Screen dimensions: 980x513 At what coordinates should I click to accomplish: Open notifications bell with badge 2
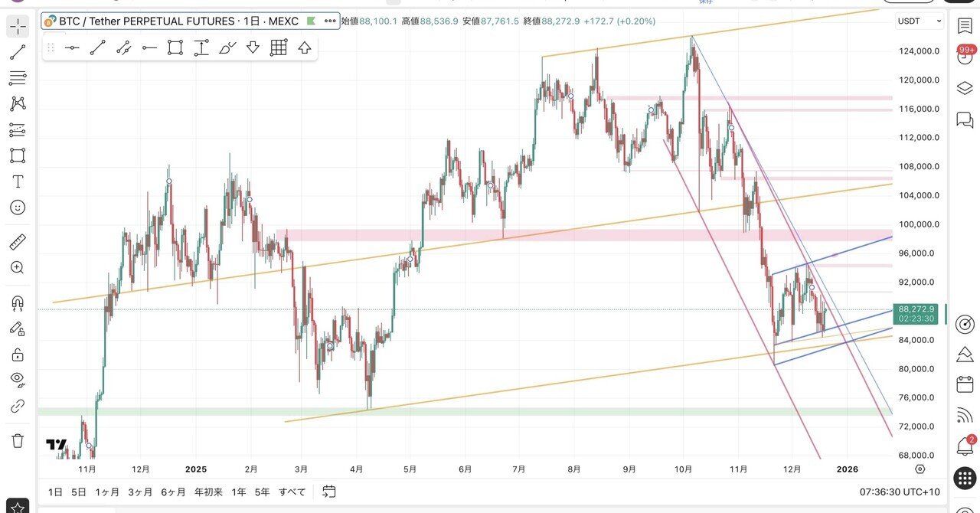(x=965, y=445)
